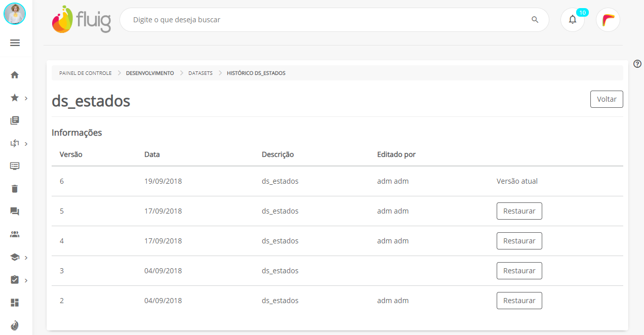Click the user profile avatar

(15, 14)
